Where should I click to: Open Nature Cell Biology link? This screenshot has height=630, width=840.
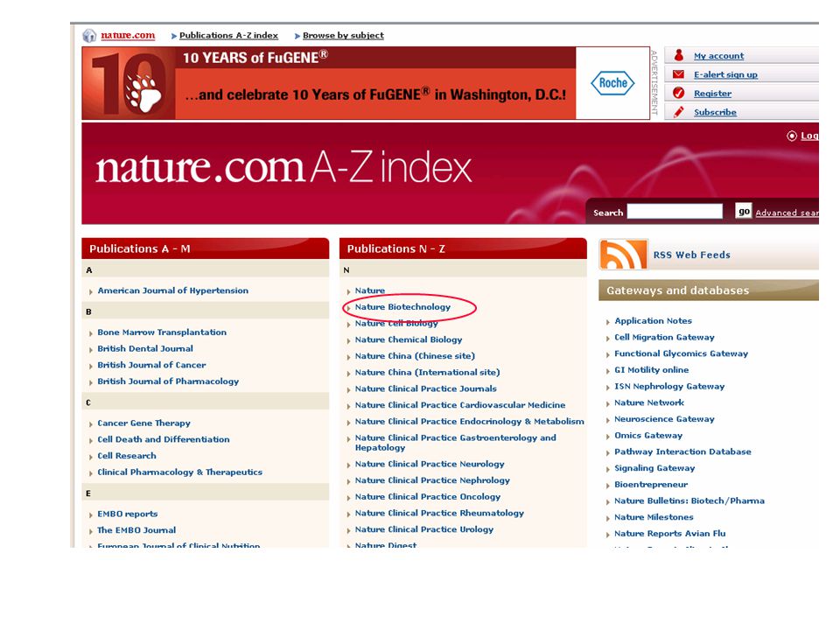pyautogui.click(x=396, y=324)
